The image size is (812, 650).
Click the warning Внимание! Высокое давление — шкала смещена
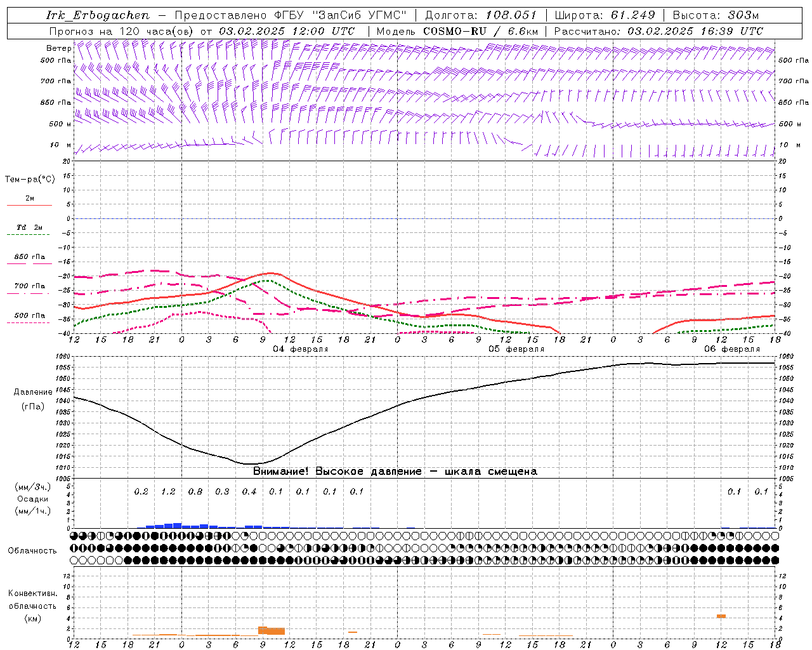[x=395, y=471]
